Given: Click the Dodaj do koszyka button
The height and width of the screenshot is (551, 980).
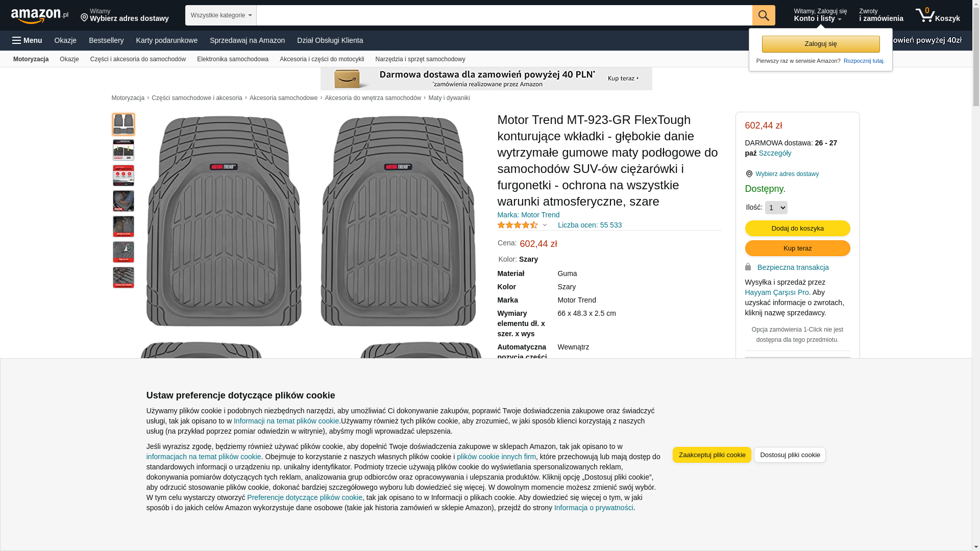Looking at the screenshot, I should point(797,228).
